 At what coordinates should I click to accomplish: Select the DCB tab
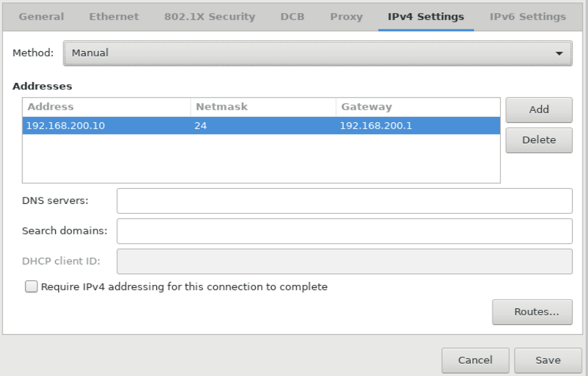(292, 16)
